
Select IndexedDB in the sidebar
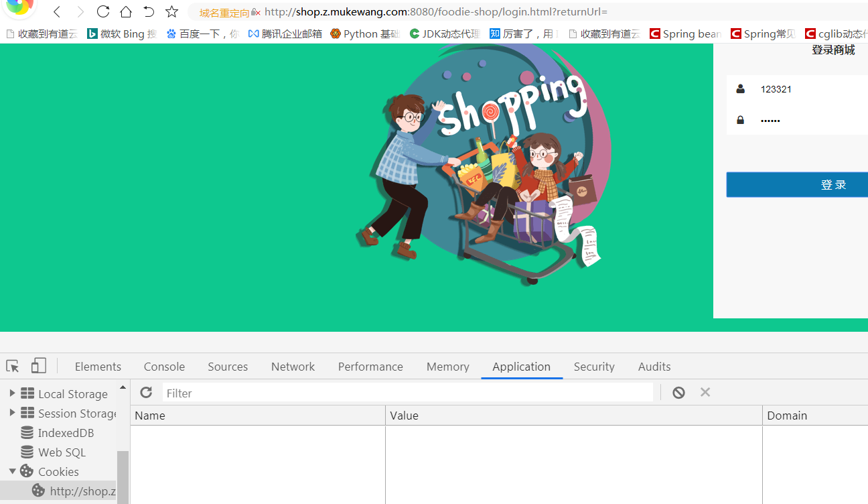[x=58, y=432]
